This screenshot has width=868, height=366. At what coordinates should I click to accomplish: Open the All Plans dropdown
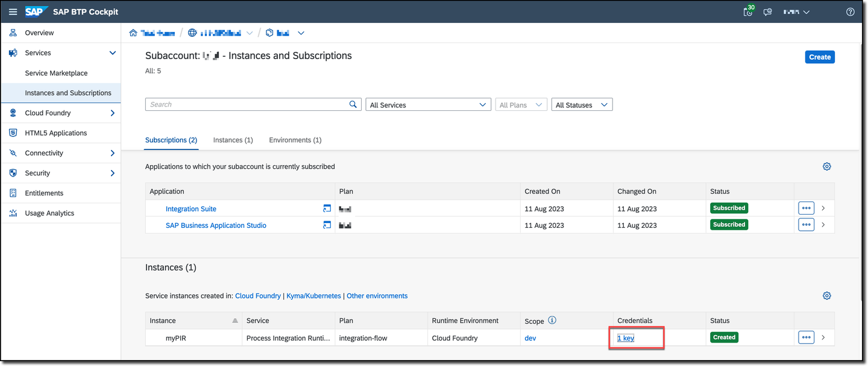click(x=521, y=105)
